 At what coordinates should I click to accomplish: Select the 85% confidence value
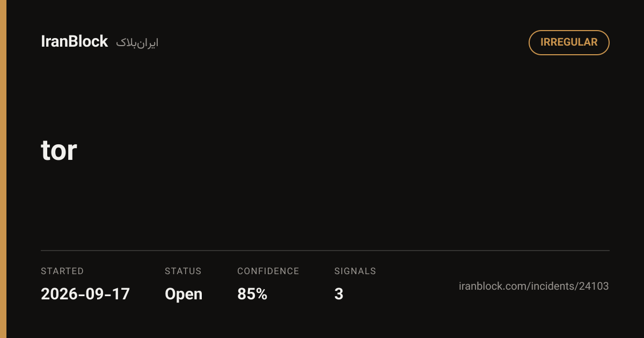(x=252, y=294)
